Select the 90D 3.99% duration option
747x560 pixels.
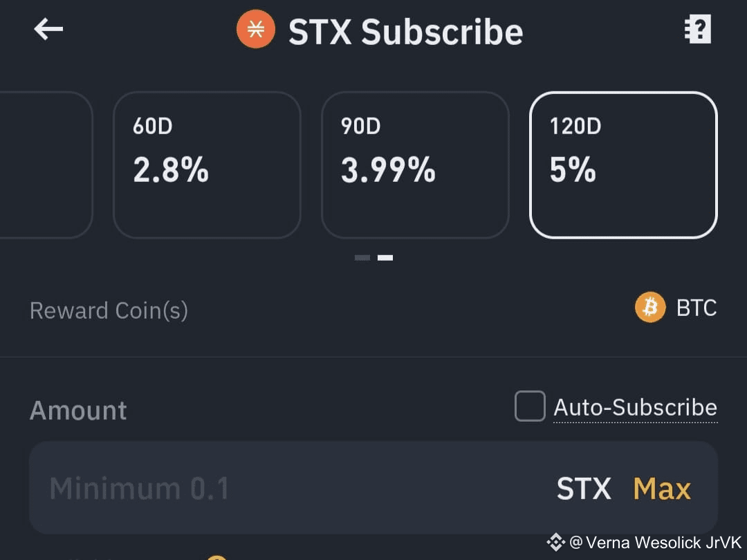click(x=415, y=165)
